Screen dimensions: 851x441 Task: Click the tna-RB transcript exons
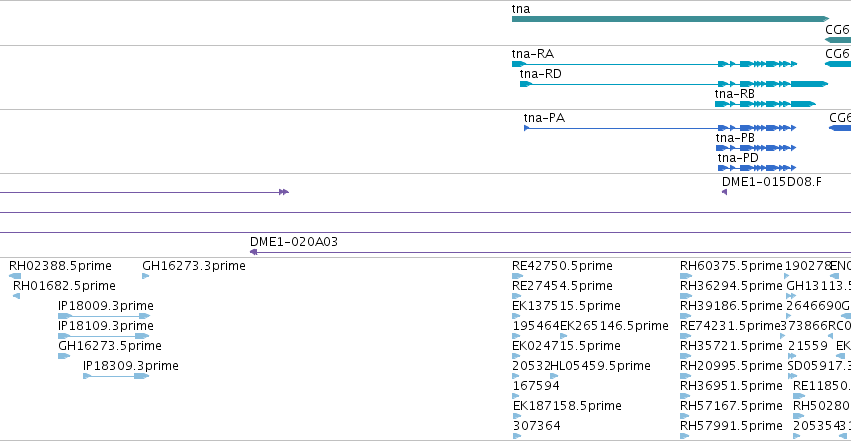(765, 104)
